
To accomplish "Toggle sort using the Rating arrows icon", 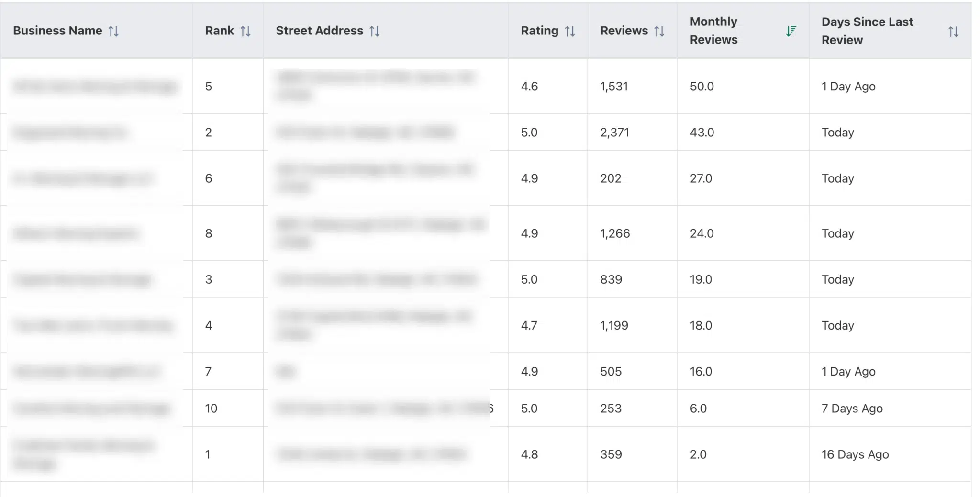I will [569, 31].
